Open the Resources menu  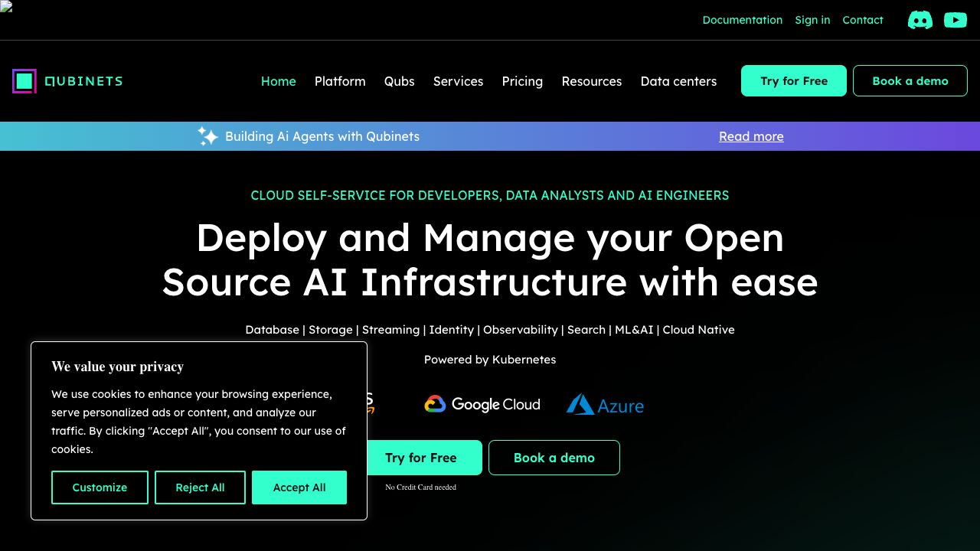tap(591, 81)
